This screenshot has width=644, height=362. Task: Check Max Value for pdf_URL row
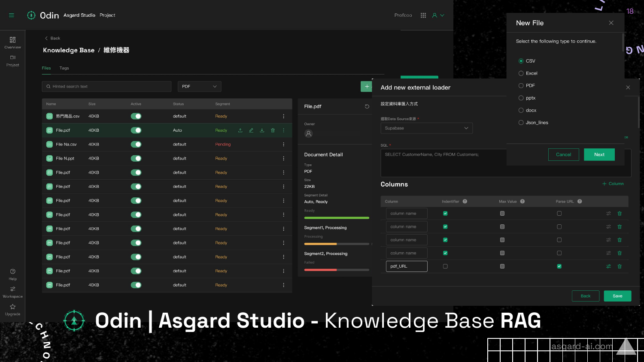point(502,266)
